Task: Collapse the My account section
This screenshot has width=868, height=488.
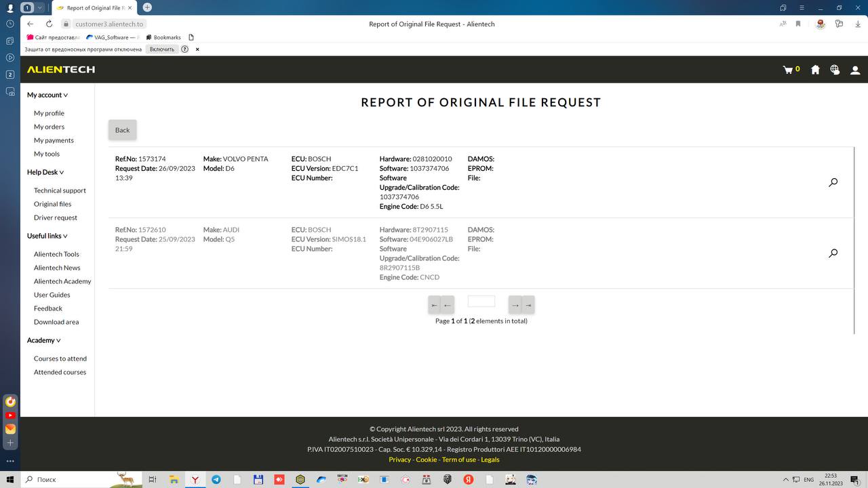Action: (x=47, y=95)
